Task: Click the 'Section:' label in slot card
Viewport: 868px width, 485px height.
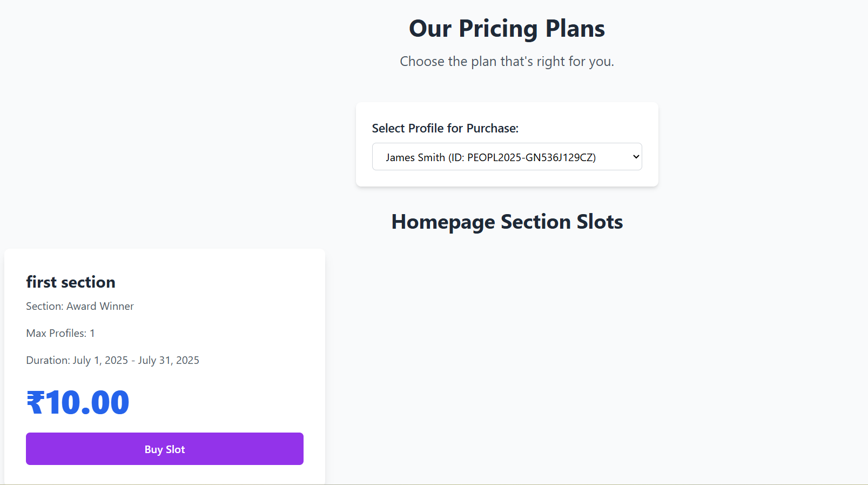Action: 44,306
